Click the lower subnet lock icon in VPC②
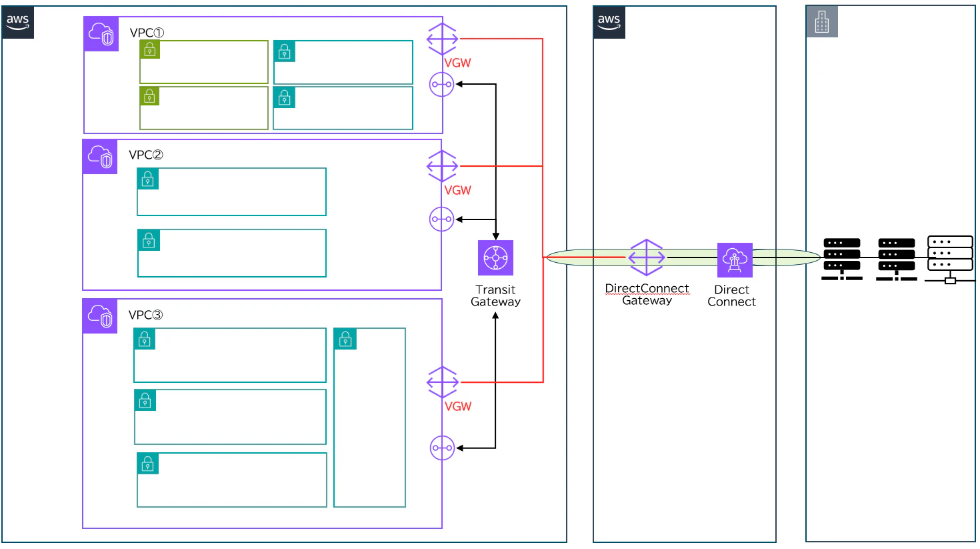The image size is (980, 549). (x=149, y=240)
